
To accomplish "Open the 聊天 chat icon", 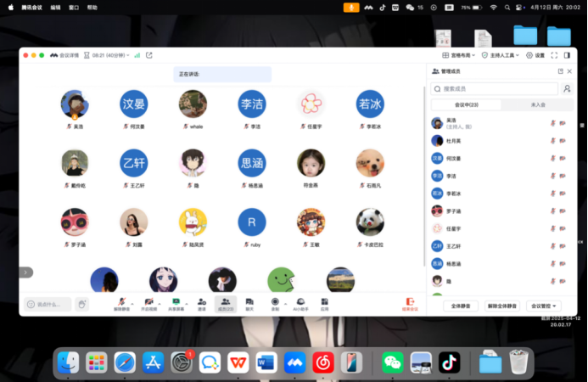I will pyautogui.click(x=249, y=301).
